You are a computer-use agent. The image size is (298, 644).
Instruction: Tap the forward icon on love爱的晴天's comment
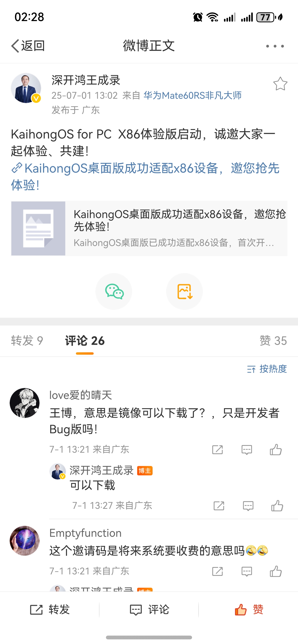217,449
